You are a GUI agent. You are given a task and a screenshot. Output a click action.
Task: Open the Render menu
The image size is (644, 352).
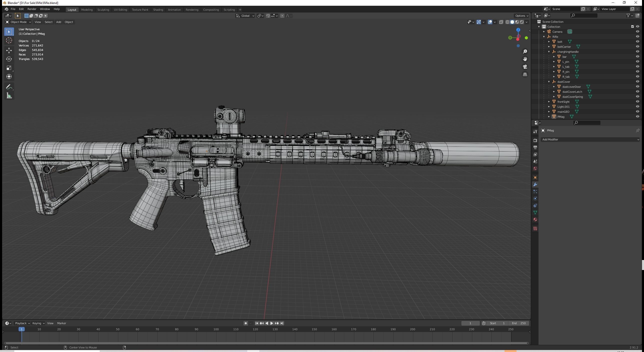[32, 9]
